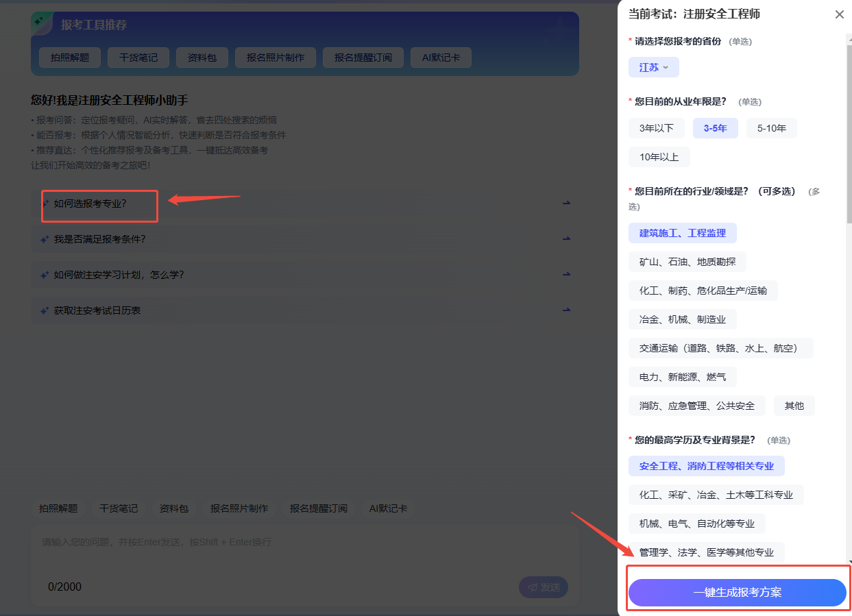Click sparkle icon before 如何做注安学习计划

[x=45, y=275]
